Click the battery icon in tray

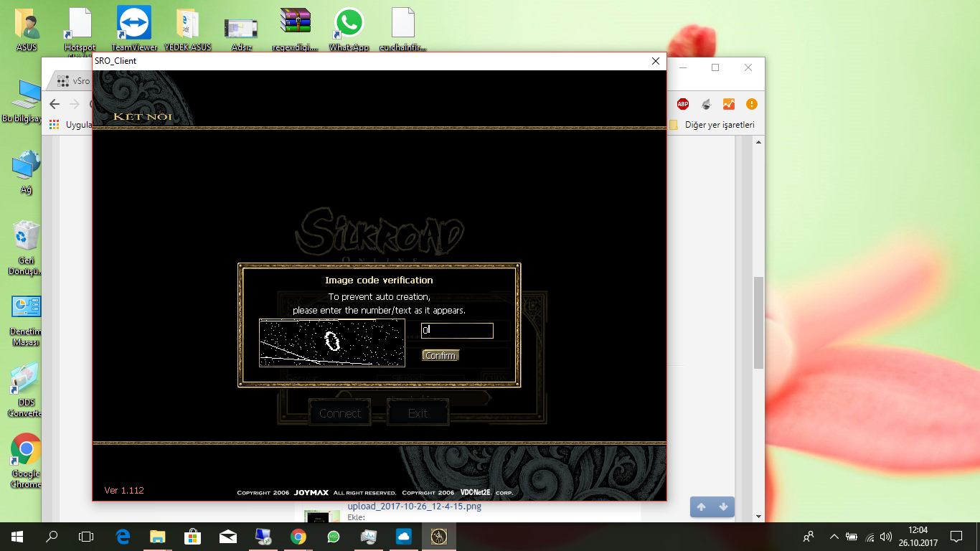(x=852, y=536)
